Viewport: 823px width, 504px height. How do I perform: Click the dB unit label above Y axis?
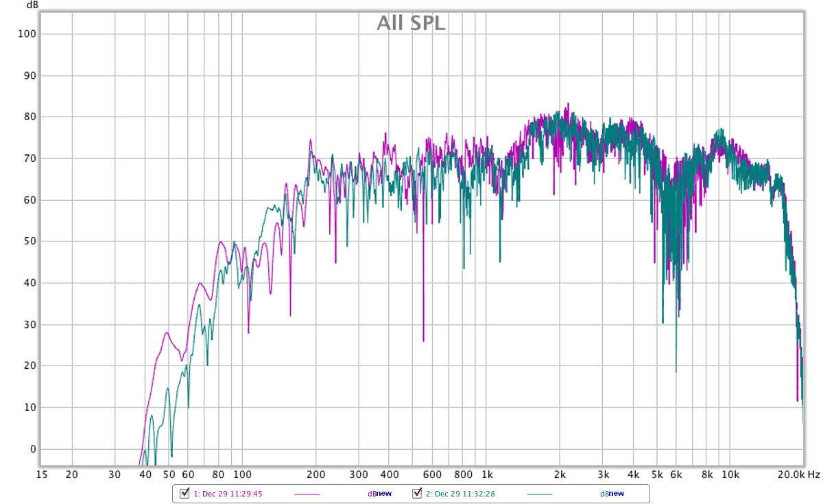(32, 5)
